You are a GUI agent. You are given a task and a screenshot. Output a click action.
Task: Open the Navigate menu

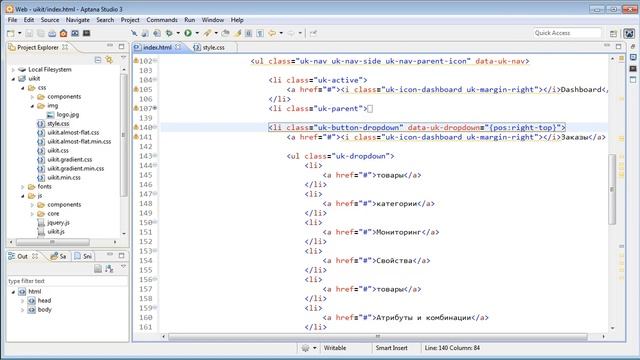click(x=78, y=20)
